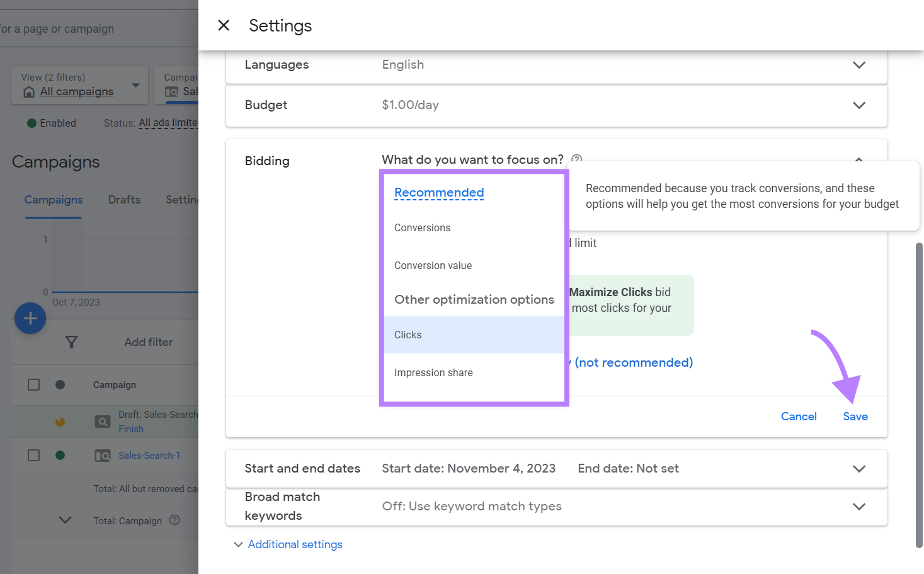
Task: Click the filter funnel icon beside Add filter
Action: [x=71, y=342]
